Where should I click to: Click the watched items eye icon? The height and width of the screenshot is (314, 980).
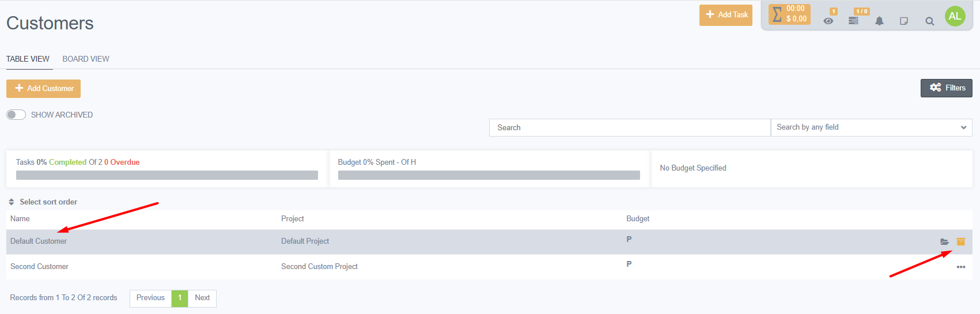pyautogui.click(x=828, y=21)
